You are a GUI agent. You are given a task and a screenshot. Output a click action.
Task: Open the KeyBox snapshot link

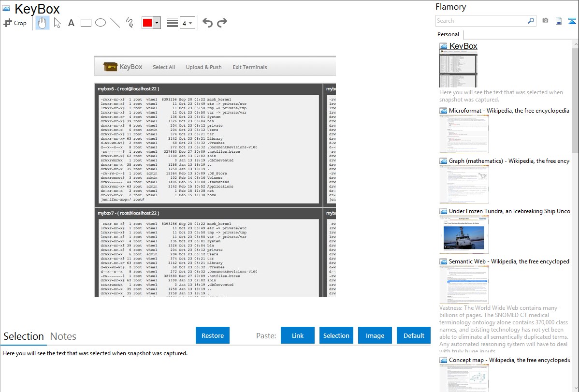point(463,46)
